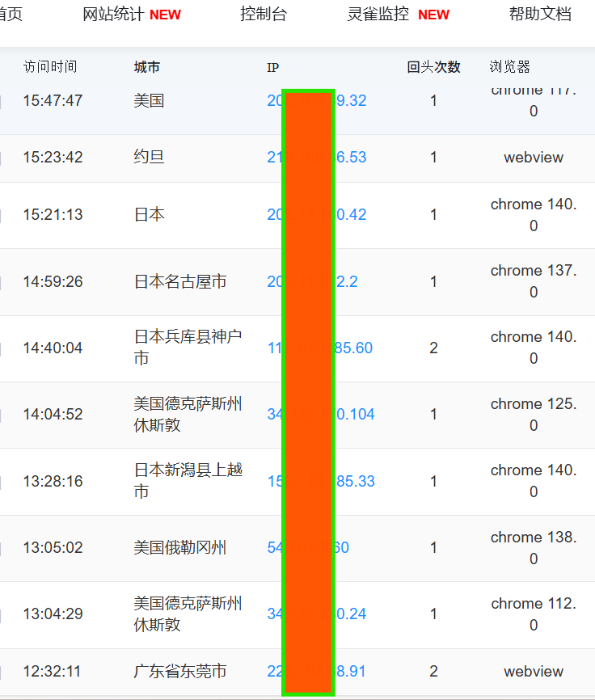Open the 帮助文档 menu item
This screenshot has height=700, width=595.
click(x=539, y=15)
